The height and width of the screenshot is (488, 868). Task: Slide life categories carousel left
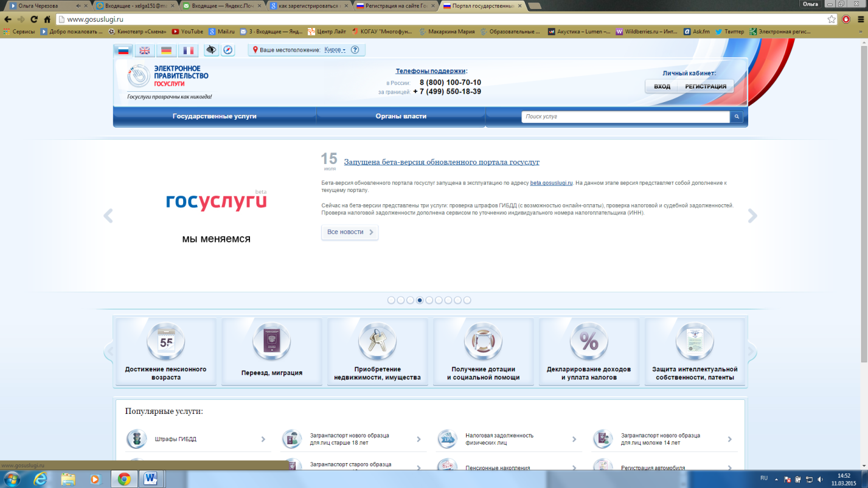point(109,351)
